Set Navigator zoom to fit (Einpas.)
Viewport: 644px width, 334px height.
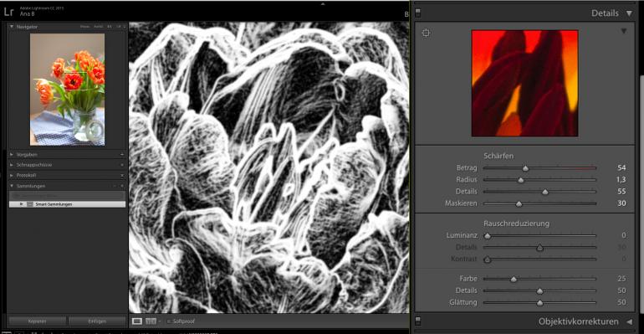(x=85, y=26)
